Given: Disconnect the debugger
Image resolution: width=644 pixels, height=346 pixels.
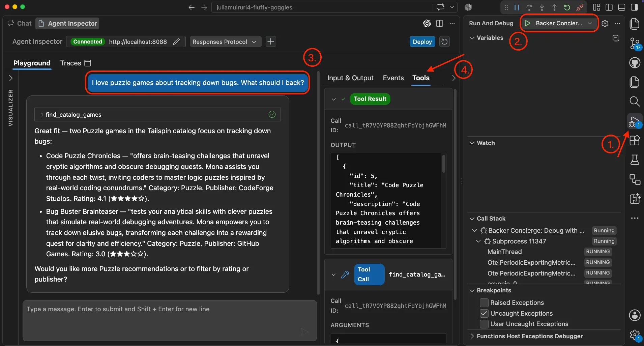Looking at the screenshot, I should coord(580,7).
